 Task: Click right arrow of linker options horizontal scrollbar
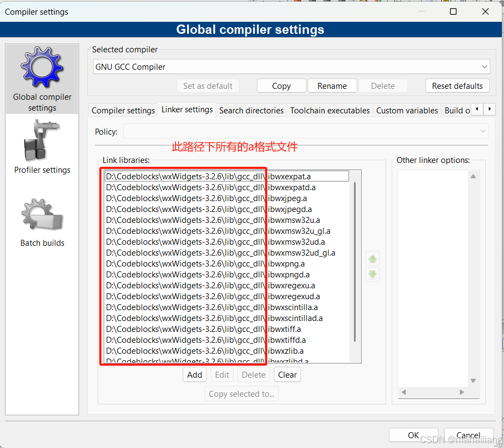click(x=461, y=392)
